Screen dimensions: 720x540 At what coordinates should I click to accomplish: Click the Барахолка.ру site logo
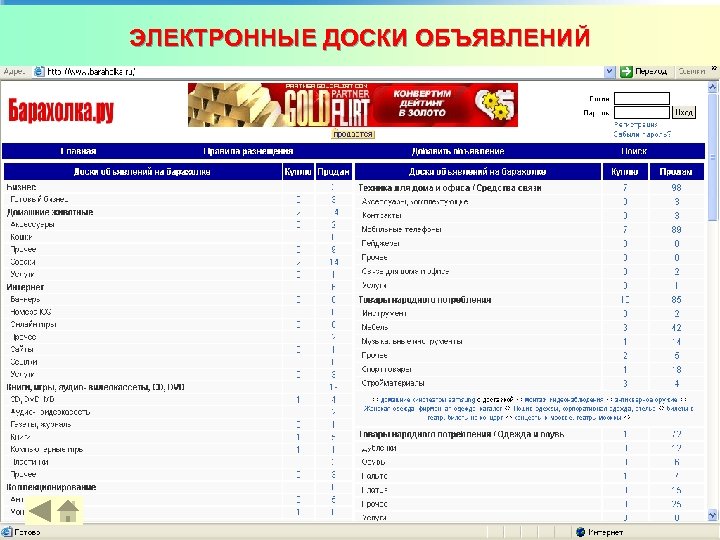click(x=61, y=111)
